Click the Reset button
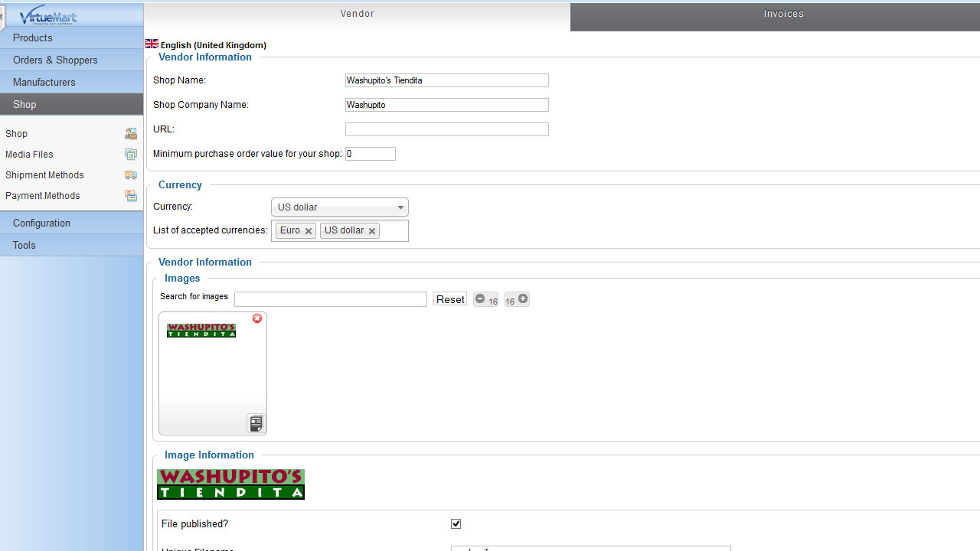 [450, 299]
